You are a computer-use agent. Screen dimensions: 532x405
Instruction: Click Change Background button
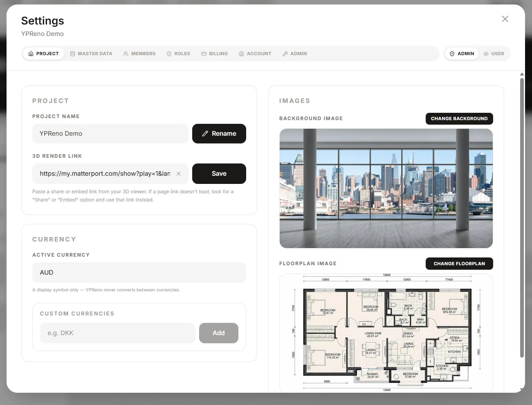click(459, 119)
